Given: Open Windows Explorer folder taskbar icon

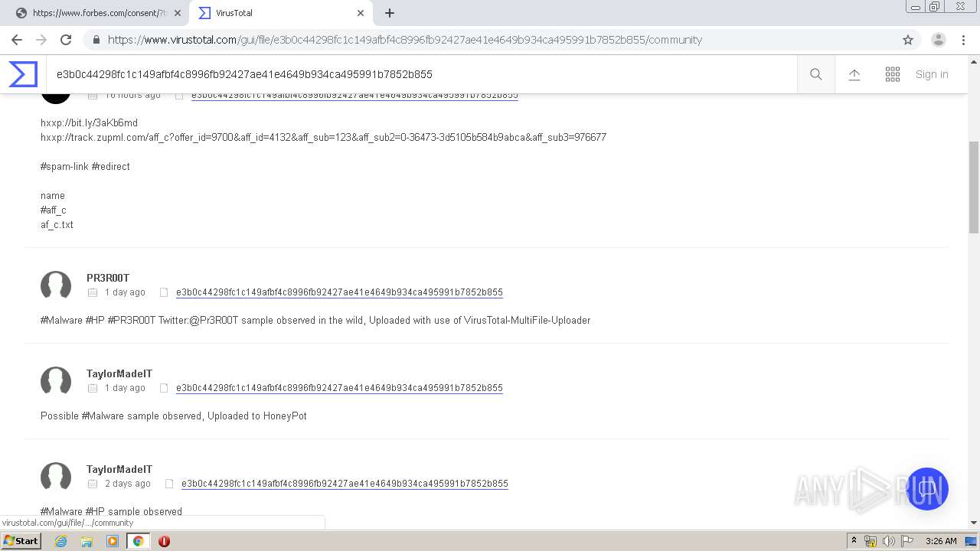Looking at the screenshot, I should (x=87, y=541).
